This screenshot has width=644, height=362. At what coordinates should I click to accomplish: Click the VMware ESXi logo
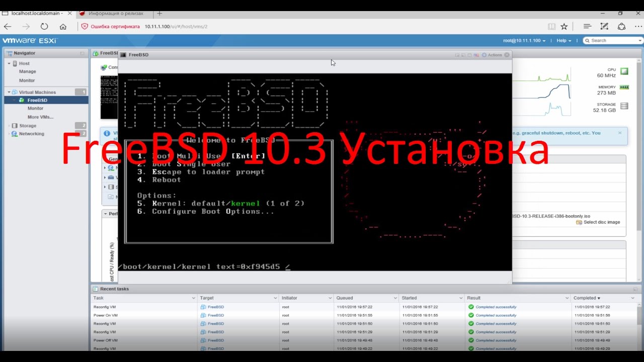click(x=30, y=40)
